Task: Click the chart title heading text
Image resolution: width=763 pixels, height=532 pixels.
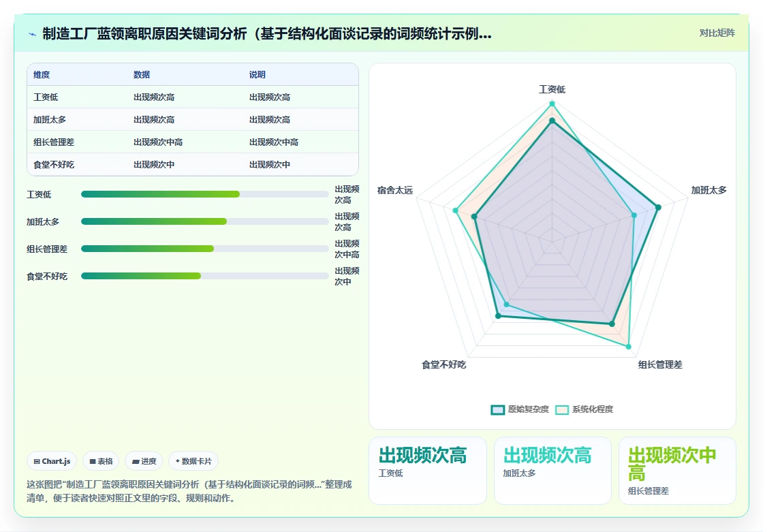Action: pyautogui.click(x=267, y=33)
